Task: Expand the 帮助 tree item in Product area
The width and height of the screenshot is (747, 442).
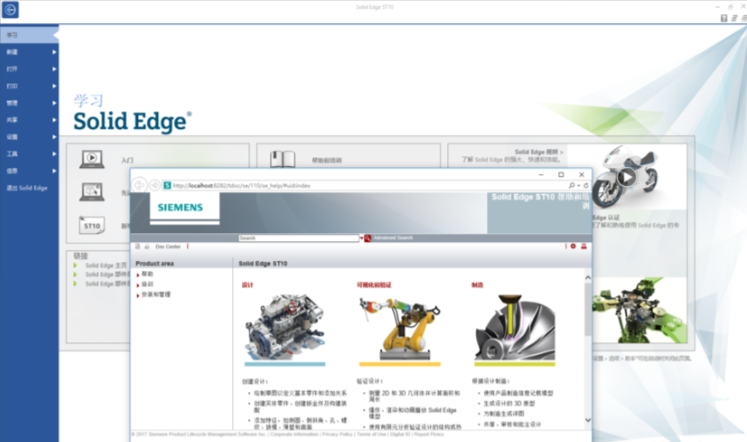Action: tap(138, 273)
